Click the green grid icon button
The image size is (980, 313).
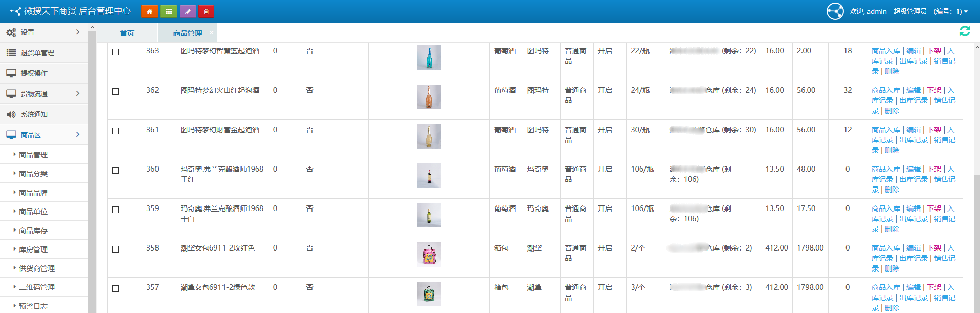coord(168,11)
